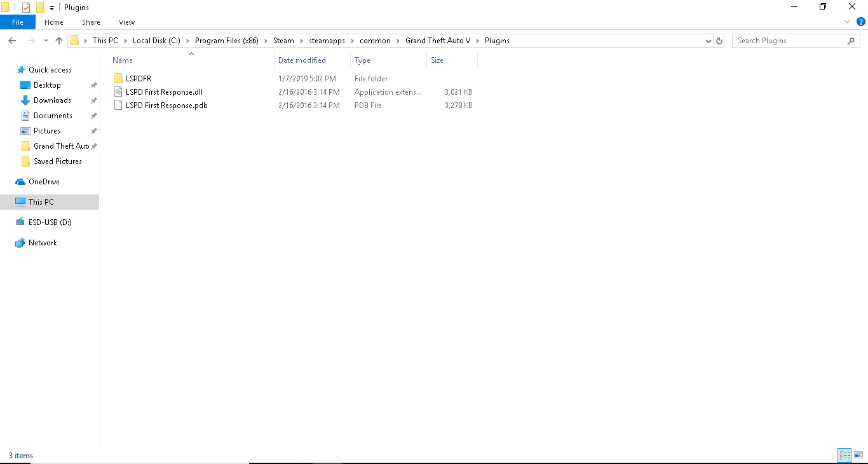This screenshot has height=464, width=868.
Task: Refresh the Plugins folder view
Action: (x=719, y=41)
